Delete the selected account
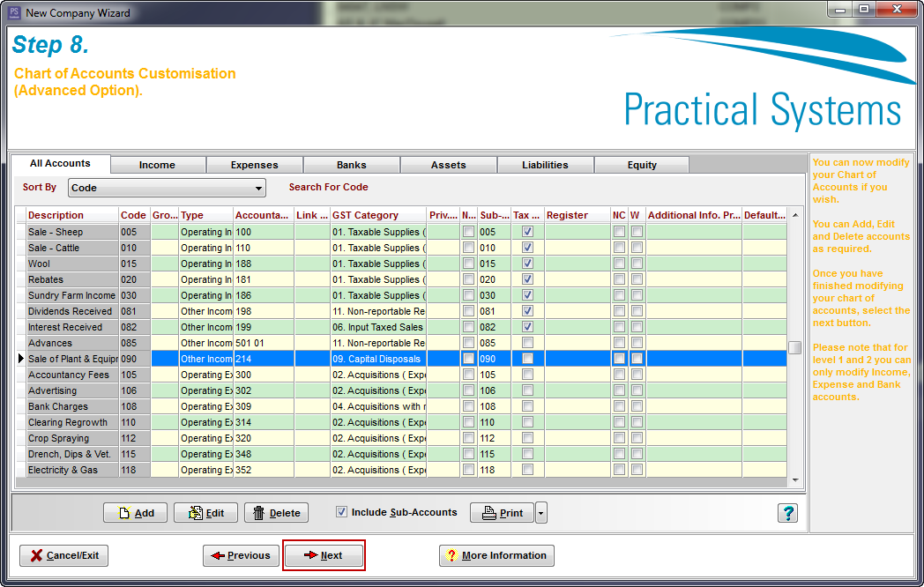The image size is (924, 587). 276,513
